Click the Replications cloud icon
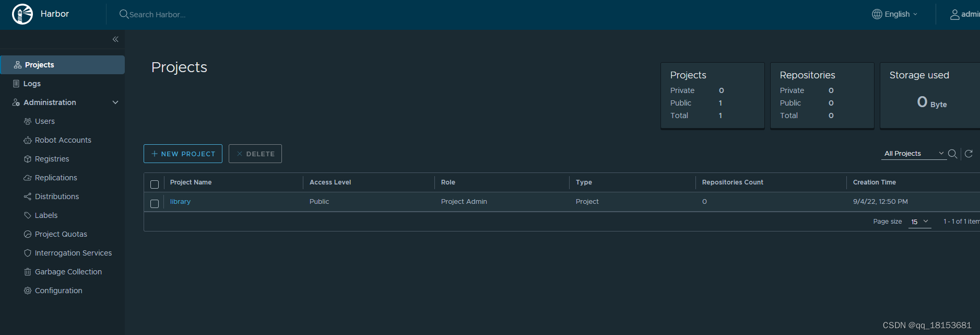The image size is (980, 335). [28, 178]
